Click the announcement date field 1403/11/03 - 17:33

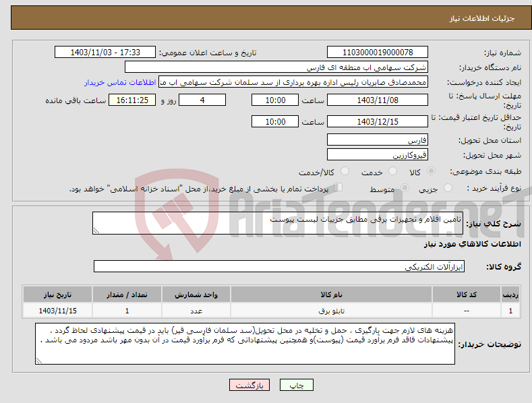[x=105, y=53]
